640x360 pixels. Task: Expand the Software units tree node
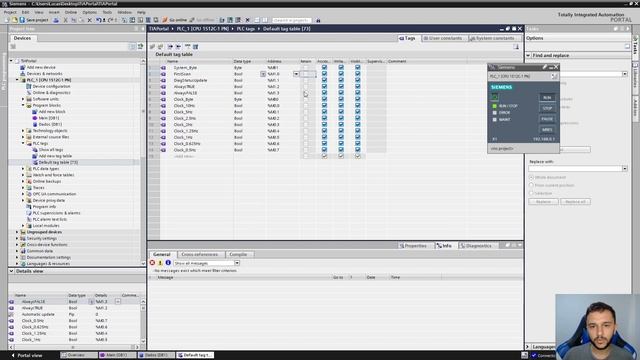[x=23, y=99]
